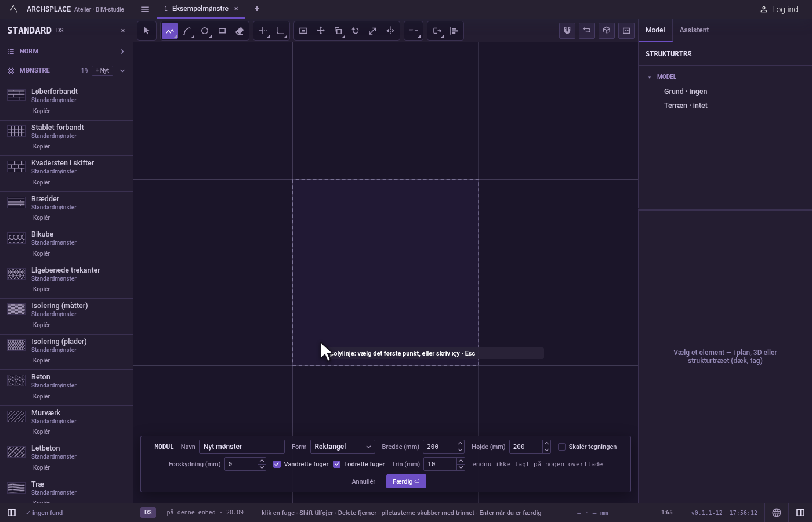Collapse the MODEL tree node
The height and width of the screenshot is (522, 812).
click(x=650, y=77)
